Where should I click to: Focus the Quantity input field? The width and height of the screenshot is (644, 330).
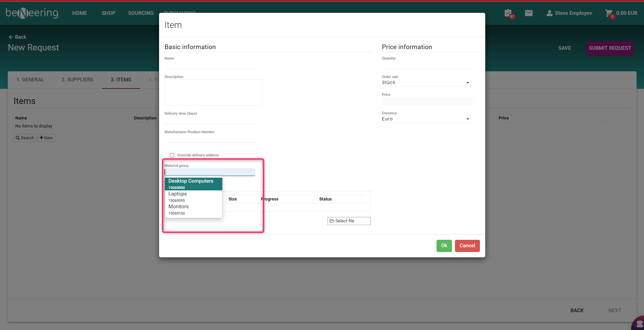pyautogui.click(x=427, y=65)
